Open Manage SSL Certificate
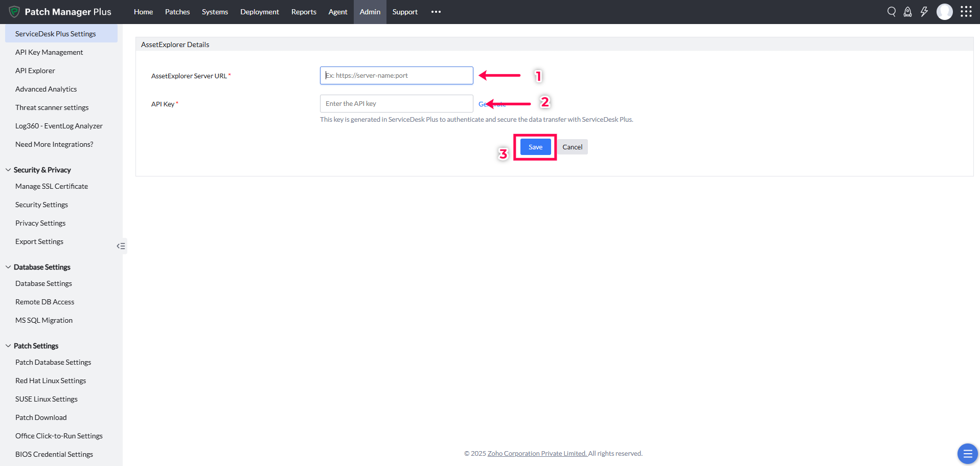The image size is (980, 466). coord(52,186)
